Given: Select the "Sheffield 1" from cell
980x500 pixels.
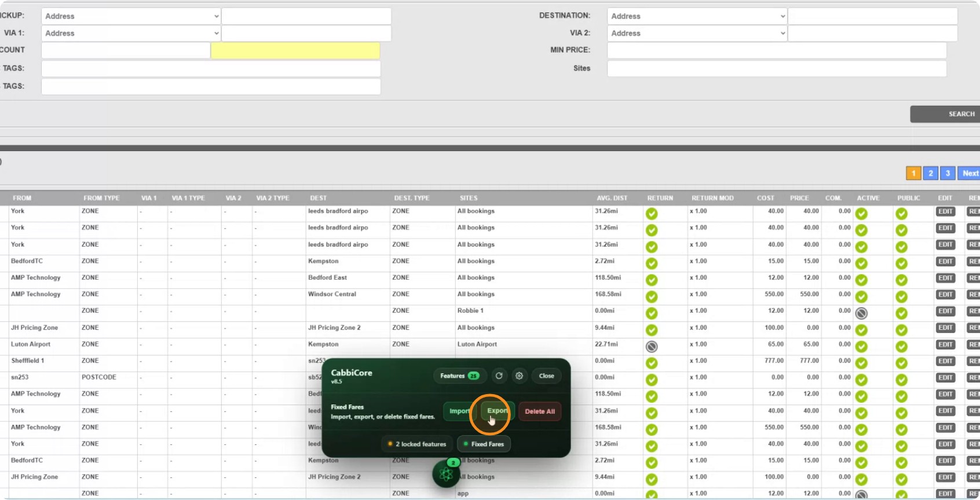Looking at the screenshot, I should point(27,361).
